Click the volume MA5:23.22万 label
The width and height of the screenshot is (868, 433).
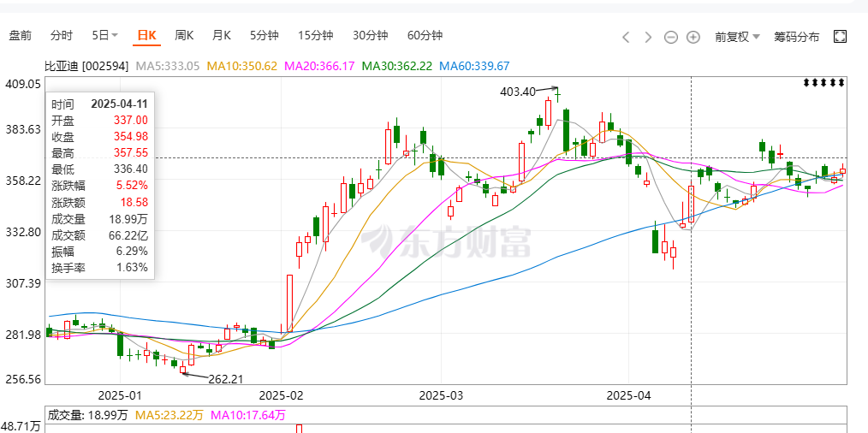169,415
